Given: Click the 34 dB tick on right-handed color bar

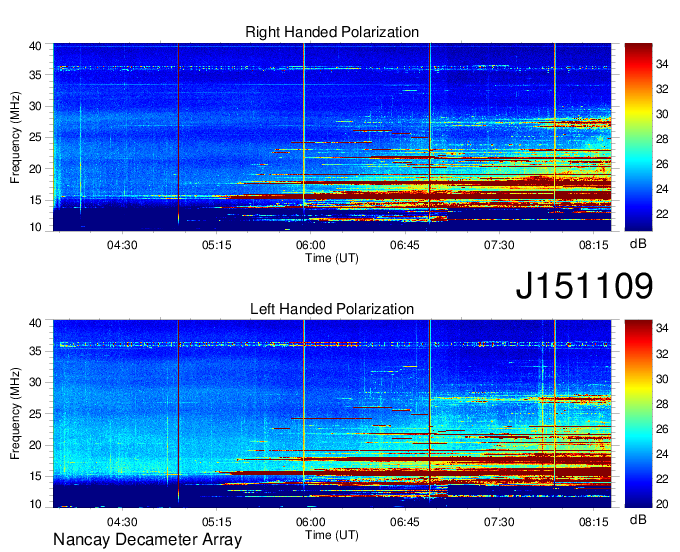Looking at the screenshot, I should 662,64.
